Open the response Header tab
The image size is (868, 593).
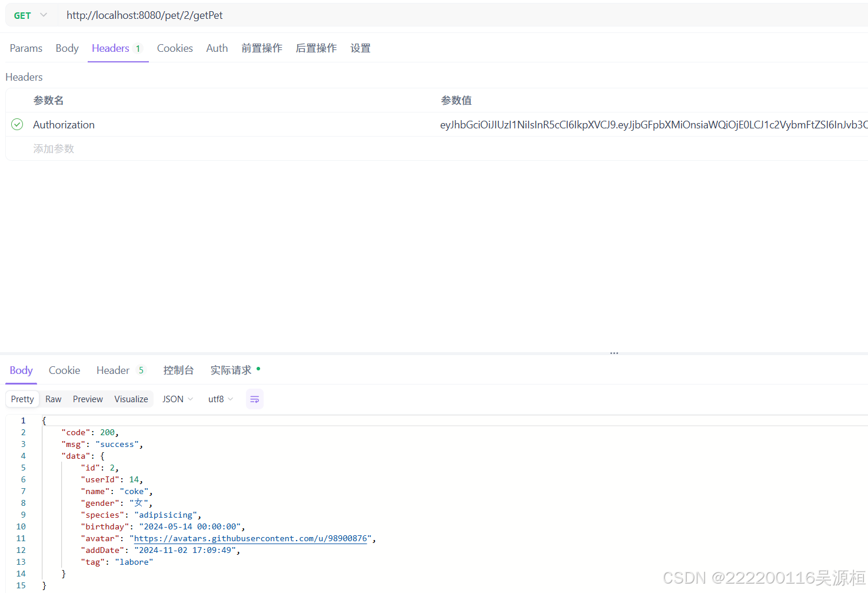pyautogui.click(x=121, y=370)
